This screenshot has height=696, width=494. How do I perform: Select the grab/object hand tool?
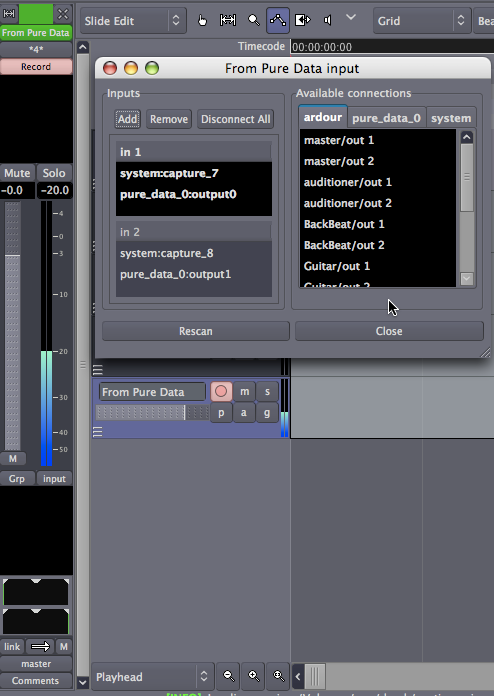[202, 20]
